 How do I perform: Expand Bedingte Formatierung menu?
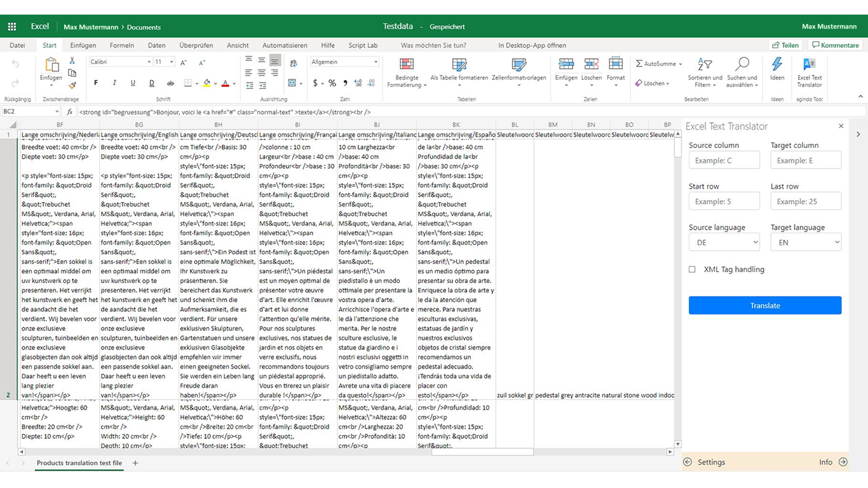pos(407,73)
